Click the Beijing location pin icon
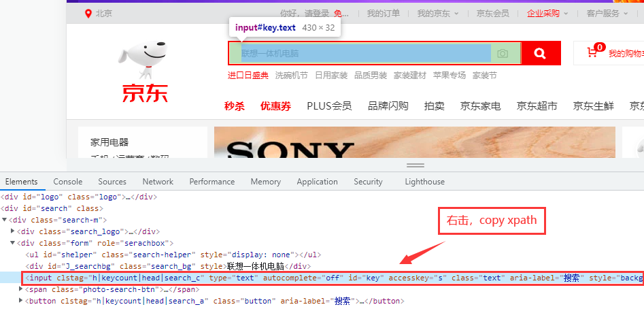The height and width of the screenshot is (309, 644). pyautogui.click(x=88, y=14)
